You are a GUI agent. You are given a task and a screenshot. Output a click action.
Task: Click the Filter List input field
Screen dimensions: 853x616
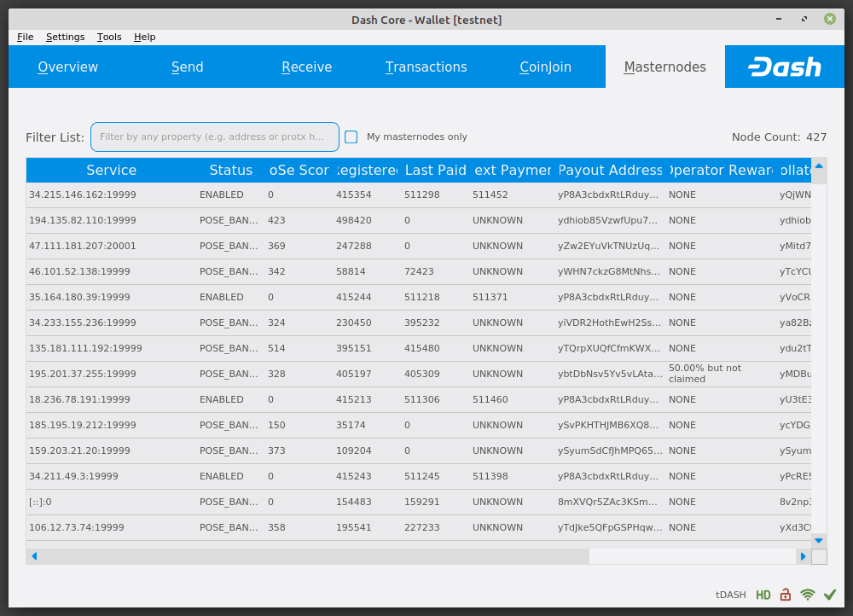215,137
